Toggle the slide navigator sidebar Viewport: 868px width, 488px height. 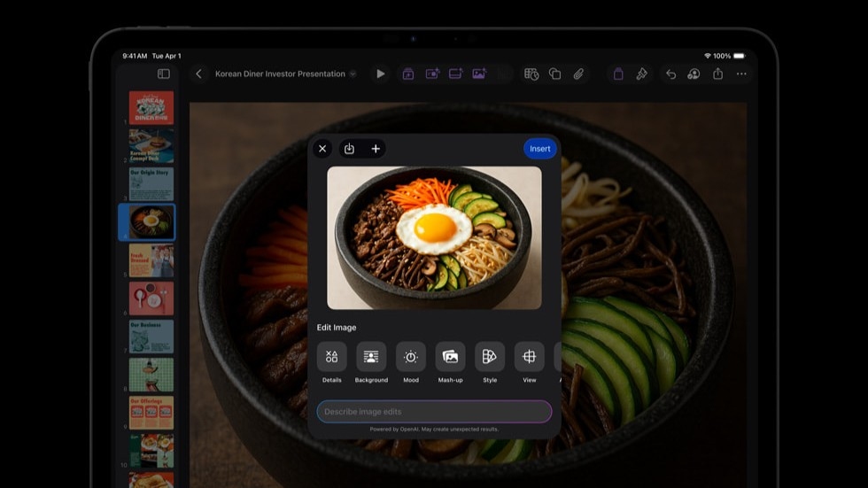[164, 74]
